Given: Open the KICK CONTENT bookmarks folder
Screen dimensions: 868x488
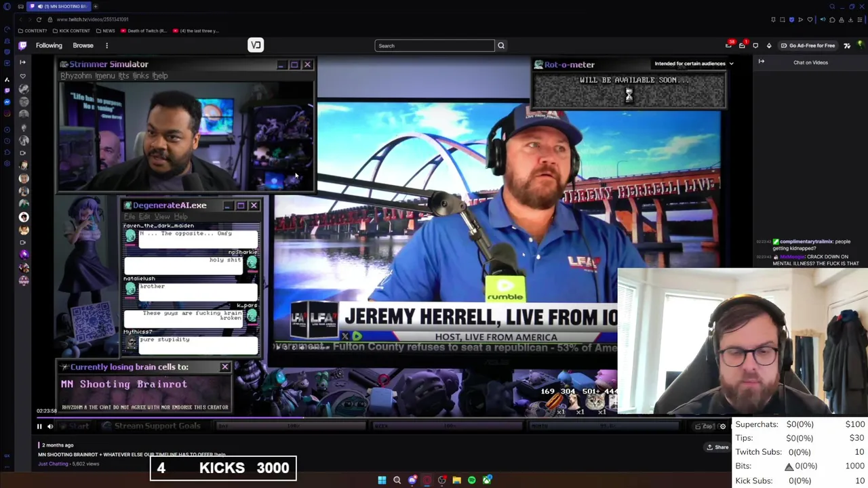Looking at the screenshot, I should [71, 30].
